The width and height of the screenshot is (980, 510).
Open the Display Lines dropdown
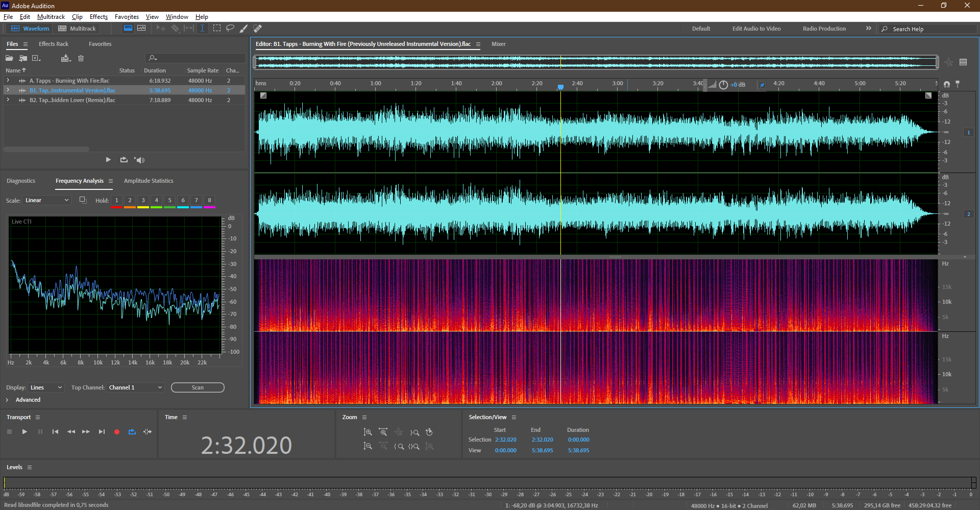click(46, 387)
